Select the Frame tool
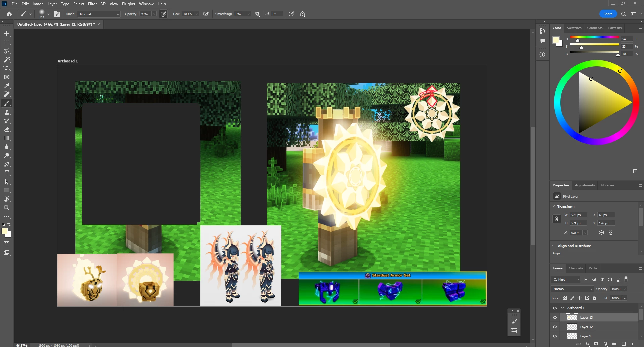Screen dimensions: 644x347 point(7,77)
